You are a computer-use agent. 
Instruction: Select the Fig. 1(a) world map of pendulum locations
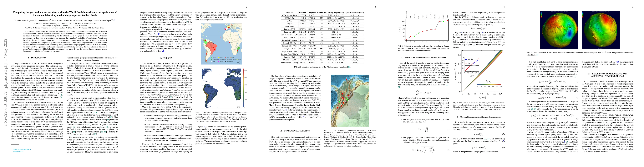[x=221, y=44]
